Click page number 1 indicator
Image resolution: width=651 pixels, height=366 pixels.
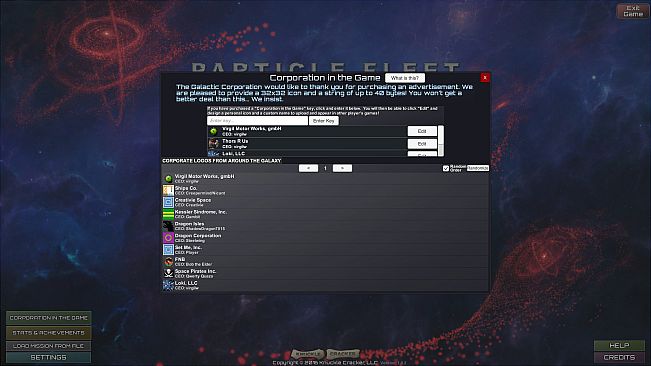coord(325,168)
